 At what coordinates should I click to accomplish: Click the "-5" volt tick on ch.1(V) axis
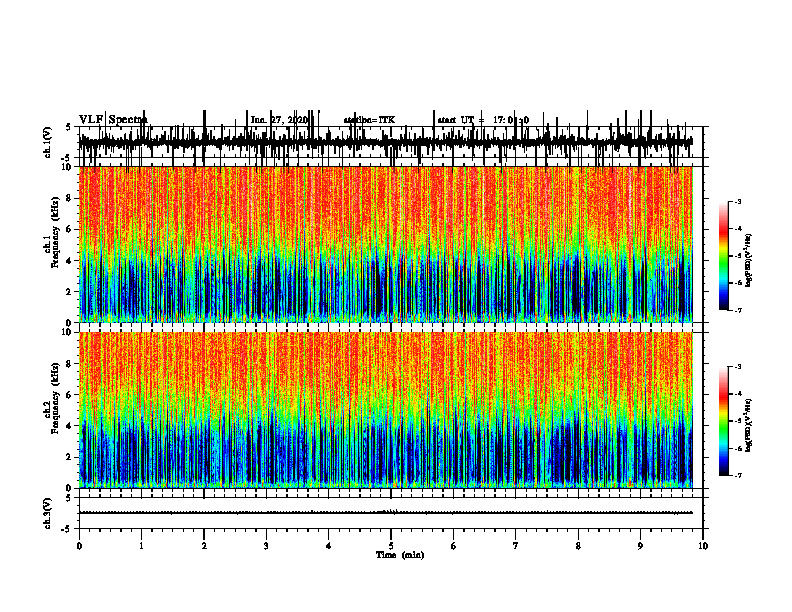67,158
